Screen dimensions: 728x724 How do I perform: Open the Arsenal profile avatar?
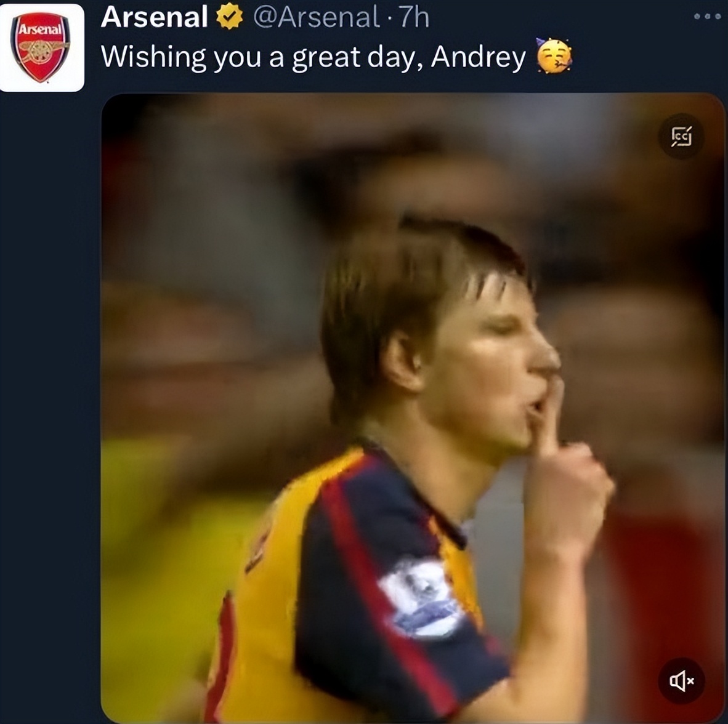click(42, 47)
